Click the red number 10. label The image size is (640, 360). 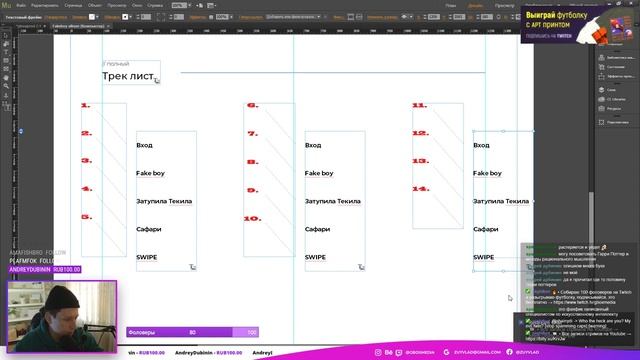(253, 219)
